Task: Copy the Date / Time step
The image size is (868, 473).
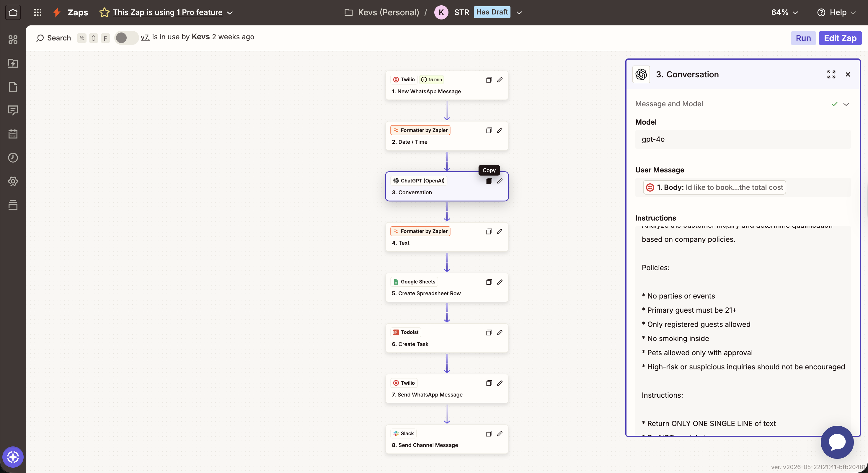Action: click(489, 131)
